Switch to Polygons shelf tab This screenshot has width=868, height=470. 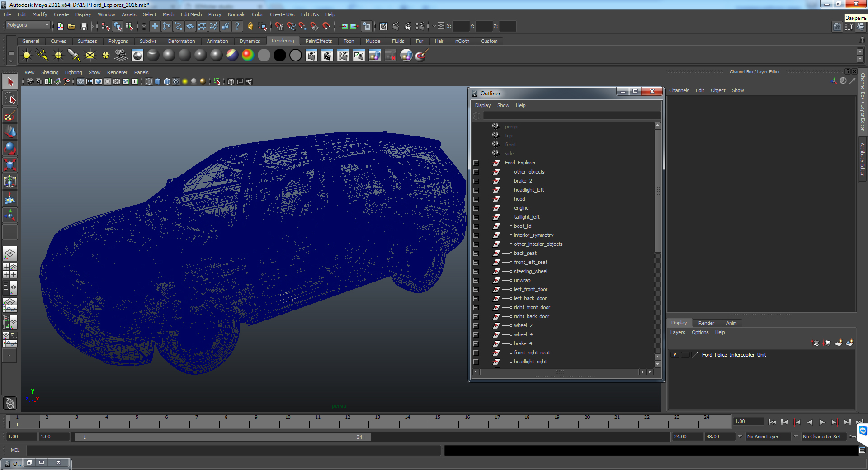[x=118, y=41]
